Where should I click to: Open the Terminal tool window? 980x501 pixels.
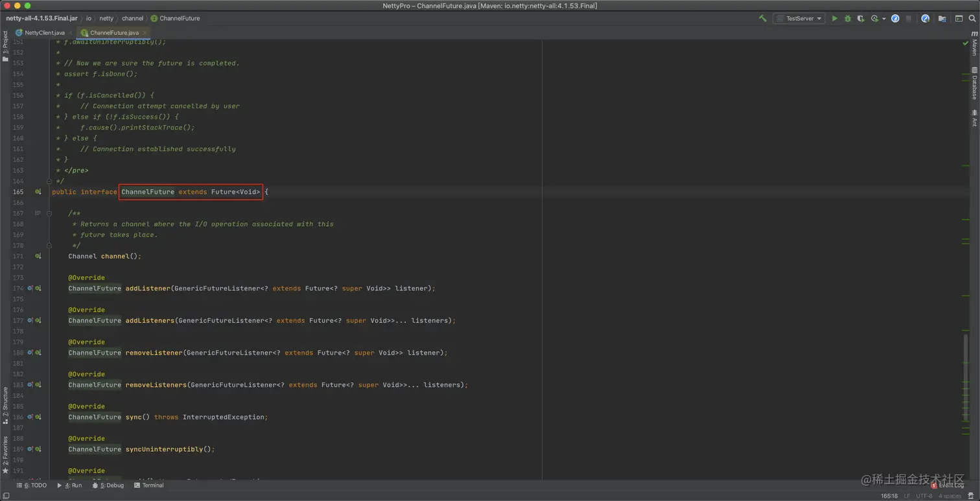tap(149, 485)
